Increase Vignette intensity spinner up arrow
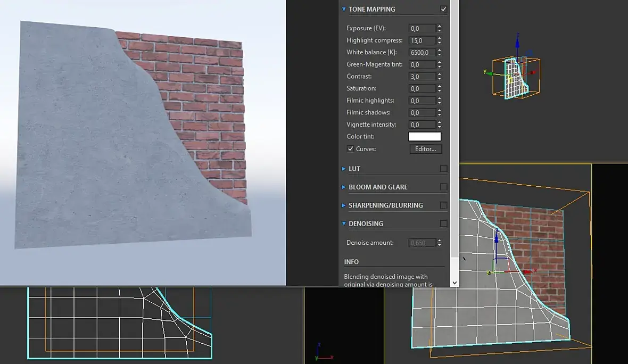Image resolution: width=628 pixels, height=364 pixels. [440, 122]
